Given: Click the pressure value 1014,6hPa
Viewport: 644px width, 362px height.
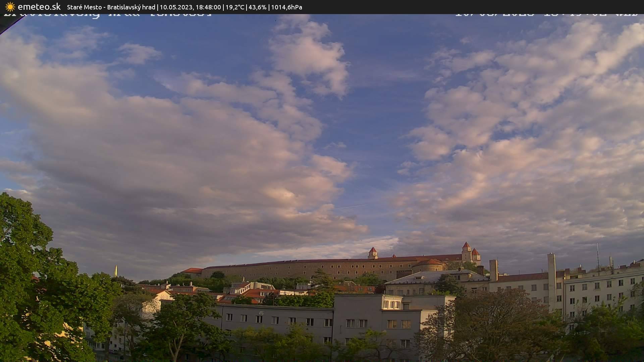Looking at the screenshot, I should tap(287, 7).
